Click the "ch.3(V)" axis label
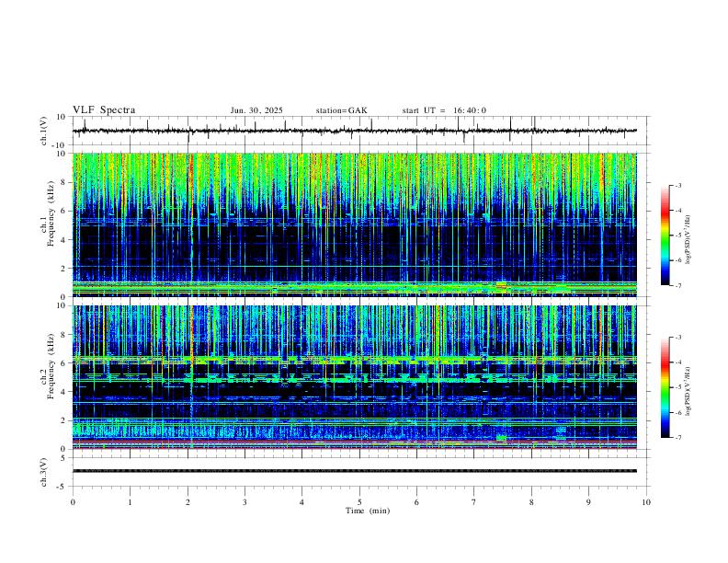This screenshot has height=563, width=728. coord(44,473)
